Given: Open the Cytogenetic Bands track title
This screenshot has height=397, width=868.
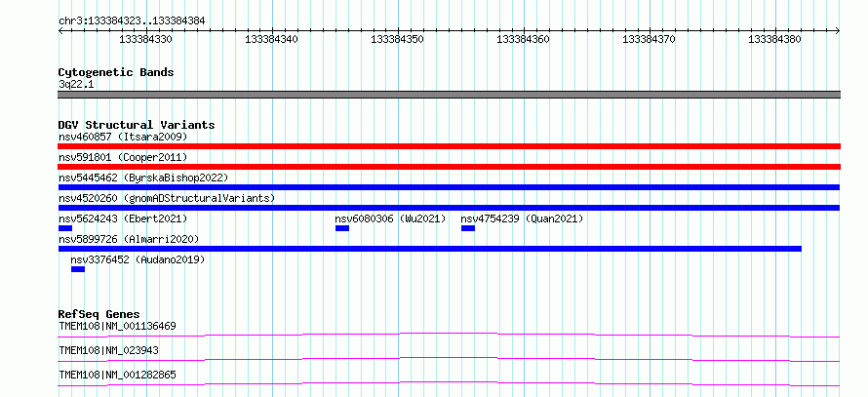Looking at the screenshot, I should pyautogui.click(x=116, y=72).
